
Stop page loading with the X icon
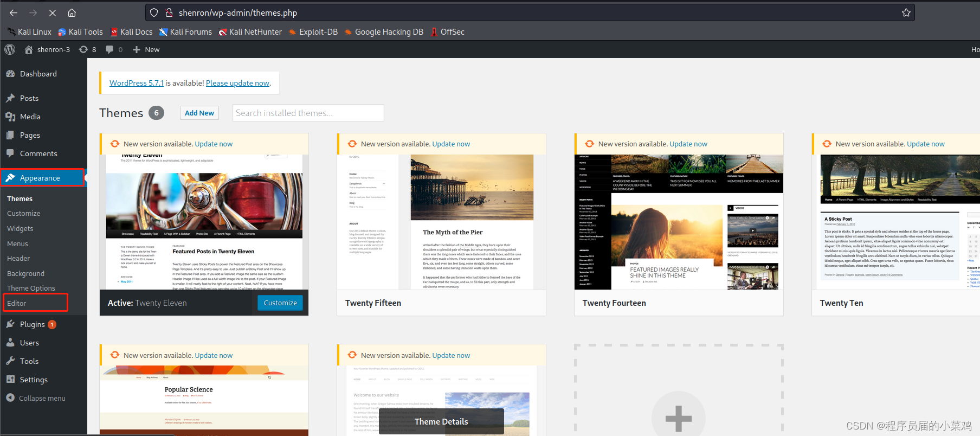52,12
